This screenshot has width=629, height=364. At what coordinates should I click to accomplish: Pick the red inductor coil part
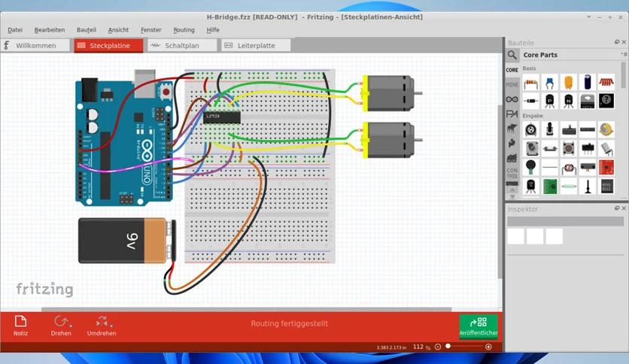pos(606,83)
